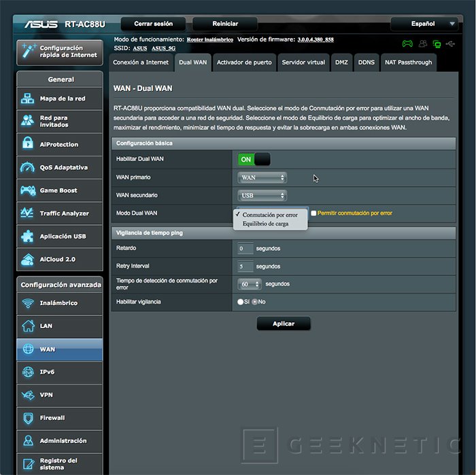Open the Traffic Analyzer menu label
The image size is (476, 475).
pyautogui.click(x=65, y=213)
